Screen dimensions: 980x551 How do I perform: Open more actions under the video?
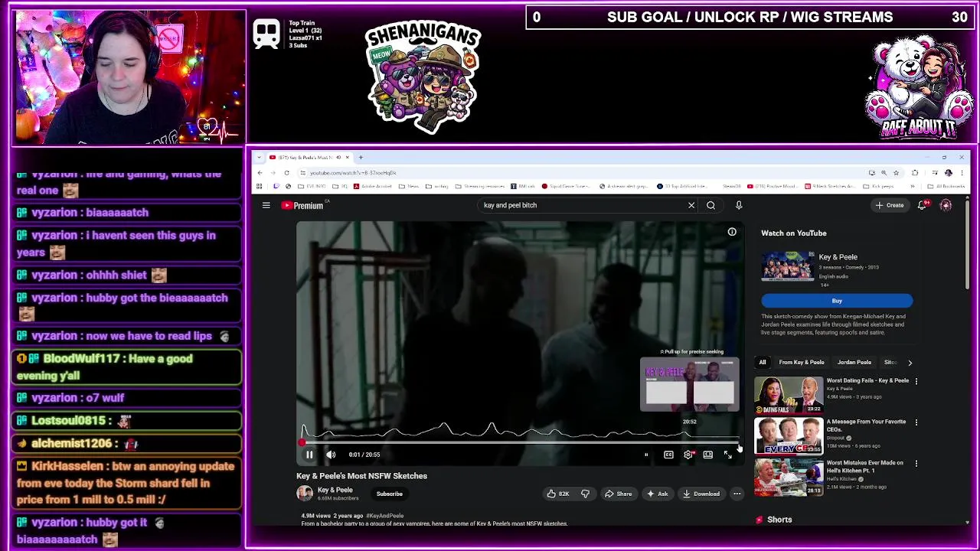[737, 494]
